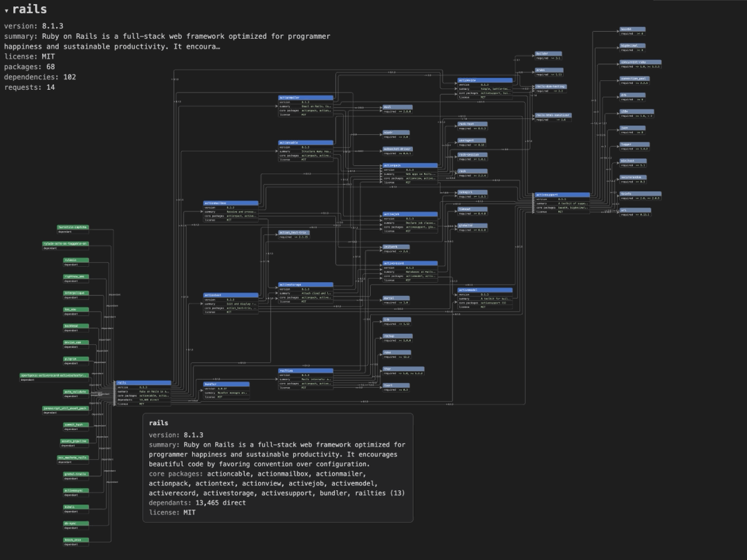Screen dimensions: 747x560
Task: Collapse the rails header disclosure triangle
Action: [6, 10]
